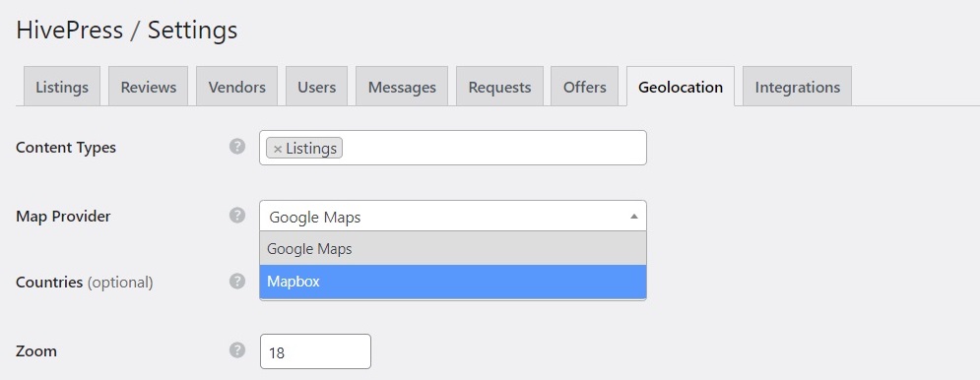This screenshot has height=380, width=980.
Task: Show the Map Provider help tooltip icon
Action: (237, 216)
